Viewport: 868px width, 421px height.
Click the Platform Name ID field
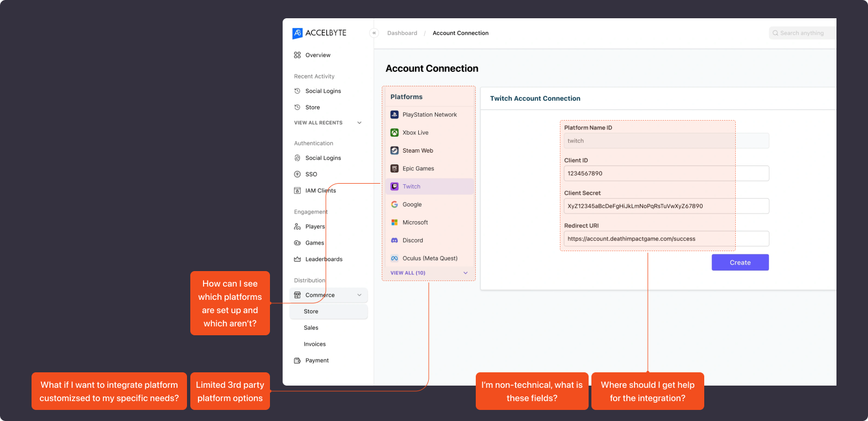[666, 141]
